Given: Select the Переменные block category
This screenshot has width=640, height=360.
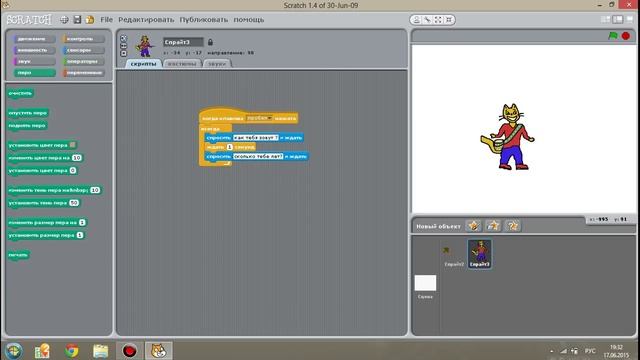Looking at the screenshot, I should [83, 73].
